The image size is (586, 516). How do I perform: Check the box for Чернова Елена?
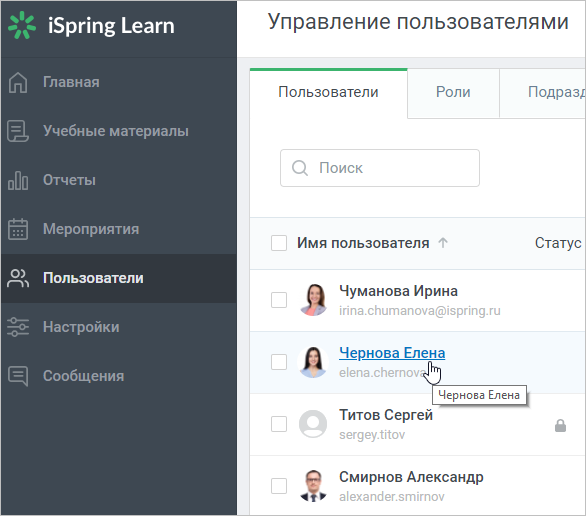(279, 362)
